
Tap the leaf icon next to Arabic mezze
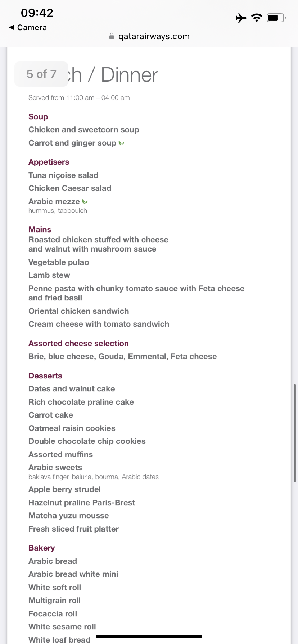[85, 202]
